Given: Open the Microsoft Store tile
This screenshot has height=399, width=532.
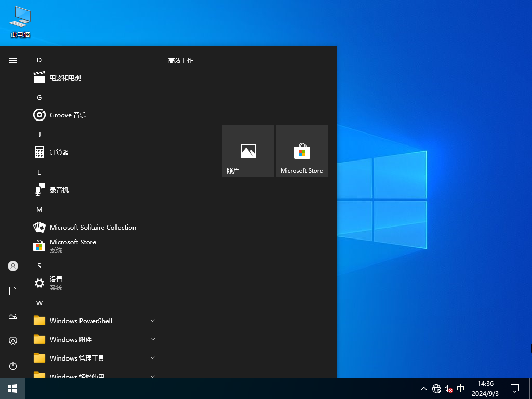Looking at the screenshot, I should click(302, 151).
